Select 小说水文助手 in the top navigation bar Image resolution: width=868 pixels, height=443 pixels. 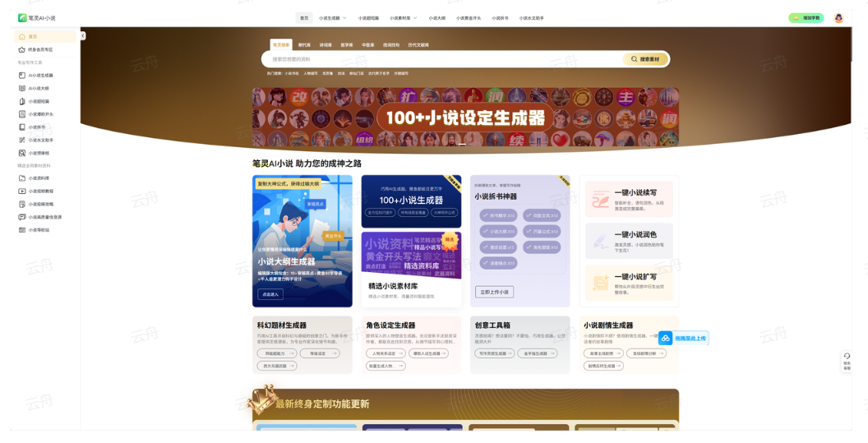(532, 18)
